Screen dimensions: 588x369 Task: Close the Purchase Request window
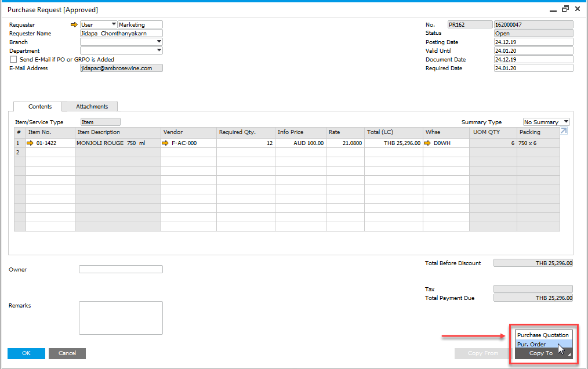[578, 9]
